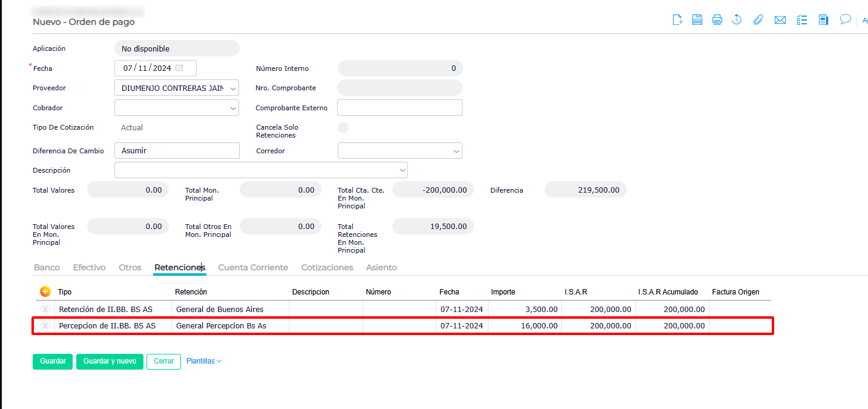Click the new document icon in the toolbar

[678, 20]
